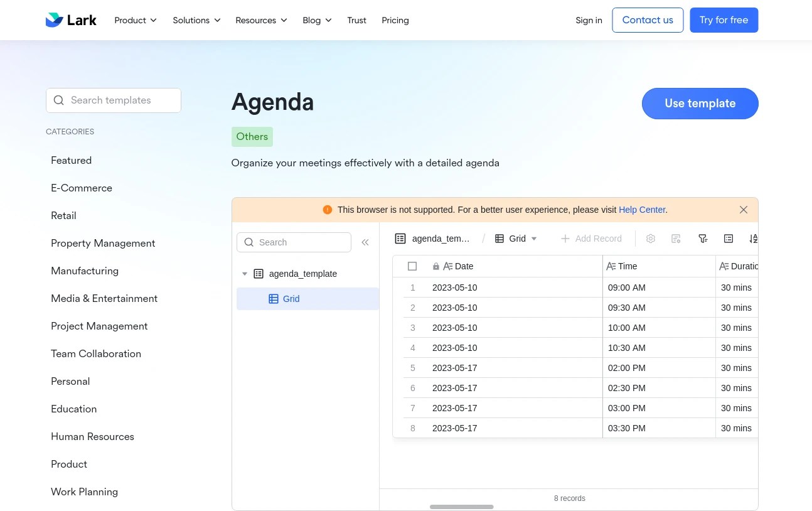This screenshot has height=511, width=812.
Task: Open the sort A-Z icon
Action: [753, 239]
